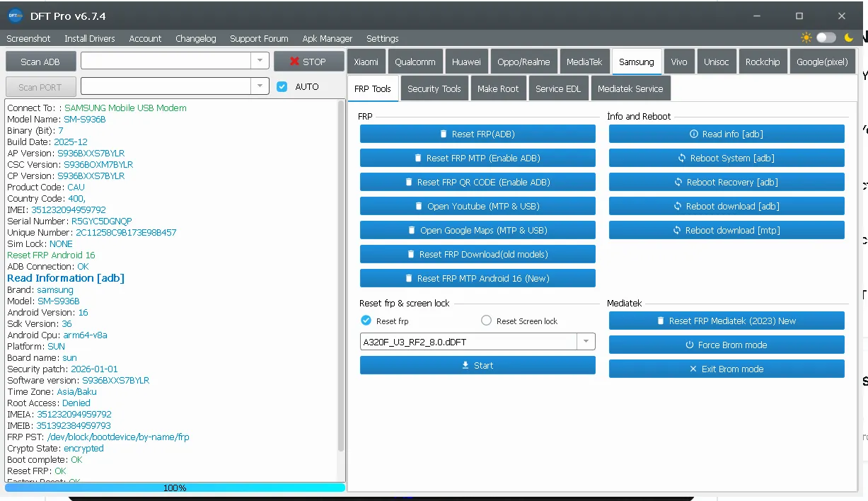868x501 pixels.
Task: Uncheck the AUTO checkbox
Action: (x=282, y=86)
